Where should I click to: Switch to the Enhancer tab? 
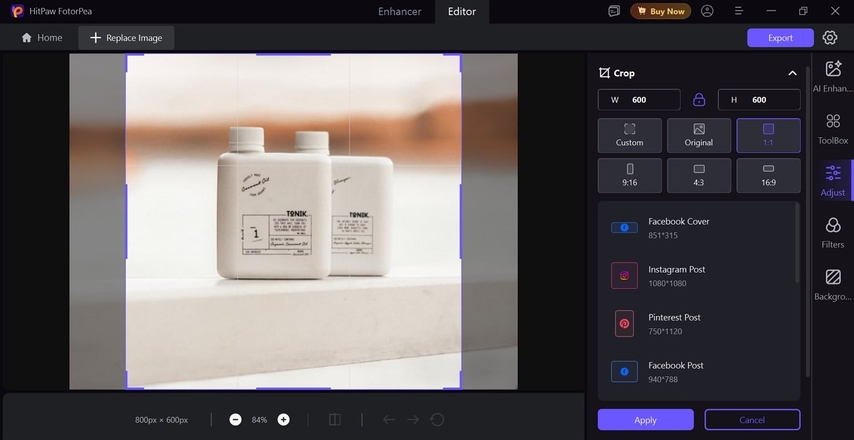pos(399,11)
